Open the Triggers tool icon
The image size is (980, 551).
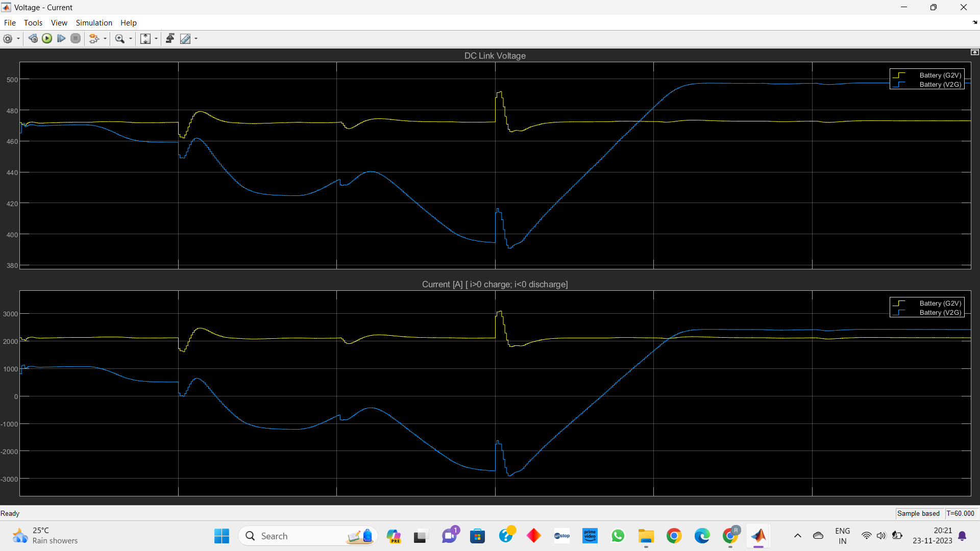click(x=170, y=39)
